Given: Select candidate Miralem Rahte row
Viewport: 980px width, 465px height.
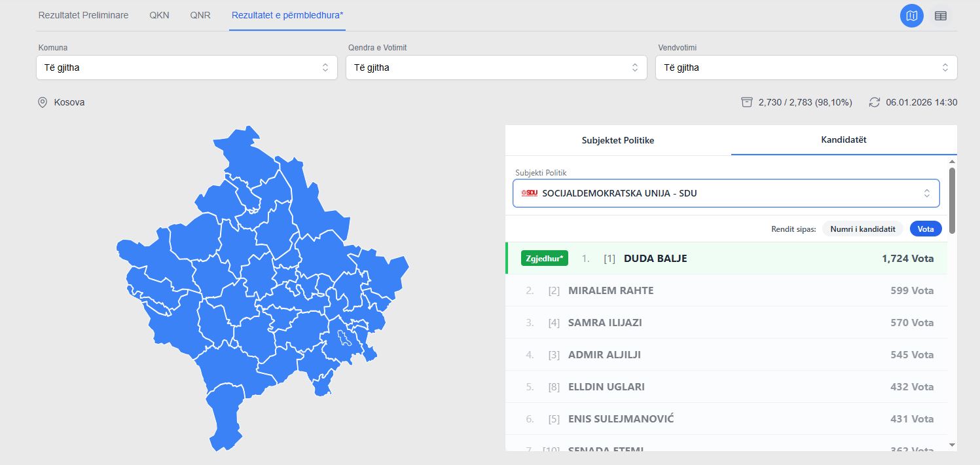Looking at the screenshot, I should coord(727,290).
